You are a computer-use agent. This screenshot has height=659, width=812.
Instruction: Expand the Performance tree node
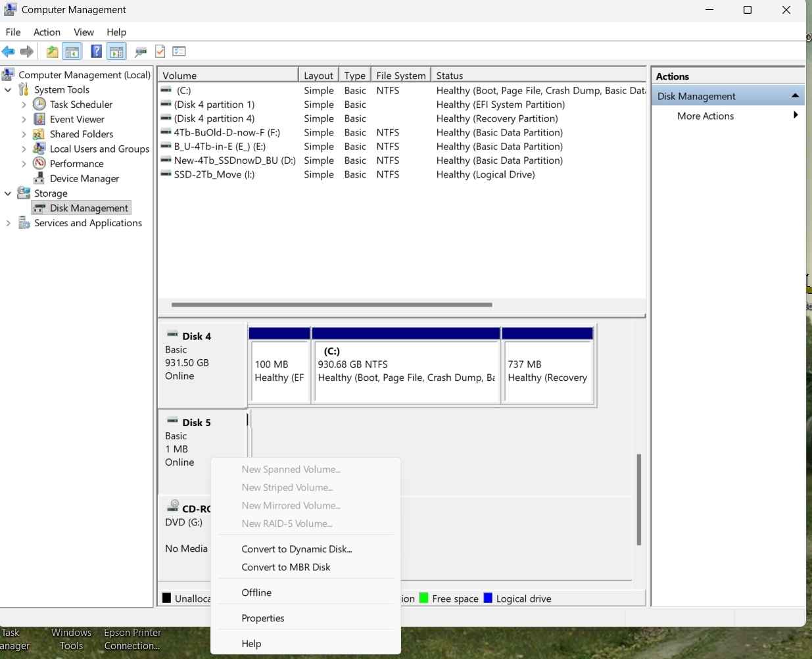[24, 164]
